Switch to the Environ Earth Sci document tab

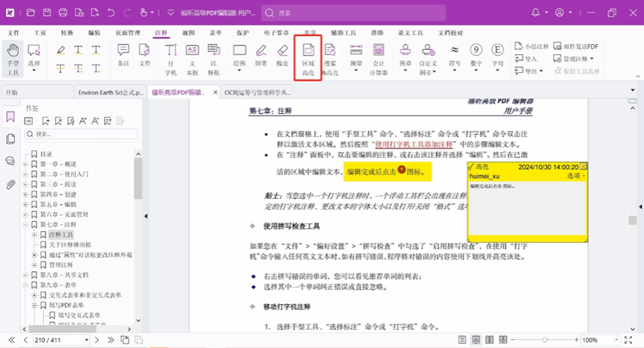pyautogui.click(x=111, y=92)
